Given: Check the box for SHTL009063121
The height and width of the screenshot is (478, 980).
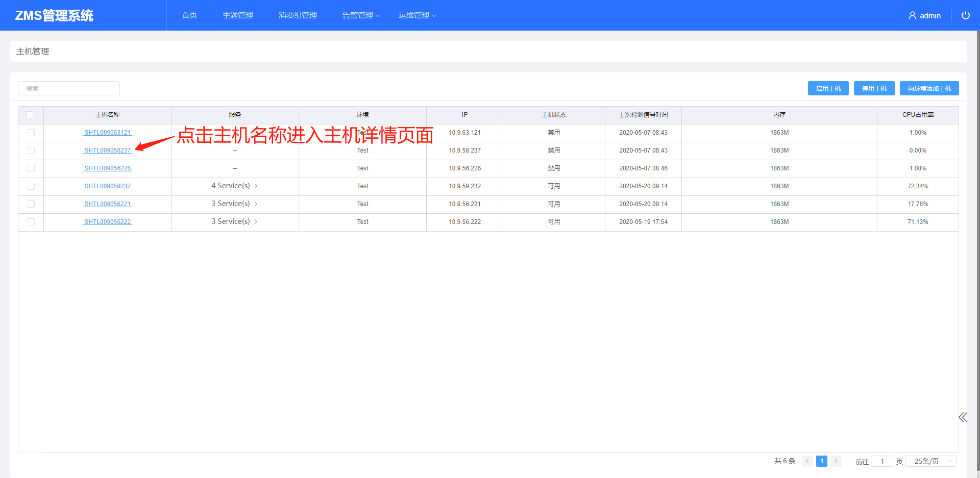Looking at the screenshot, I should click(31, 133).
